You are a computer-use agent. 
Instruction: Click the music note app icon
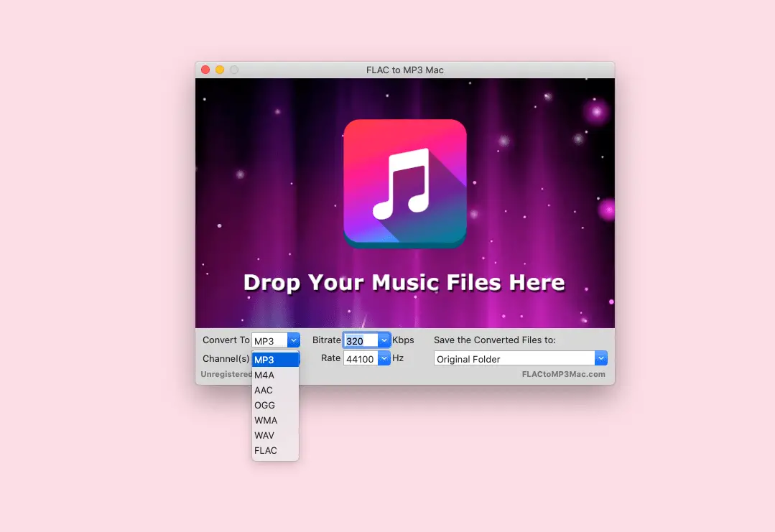point(405,183)
